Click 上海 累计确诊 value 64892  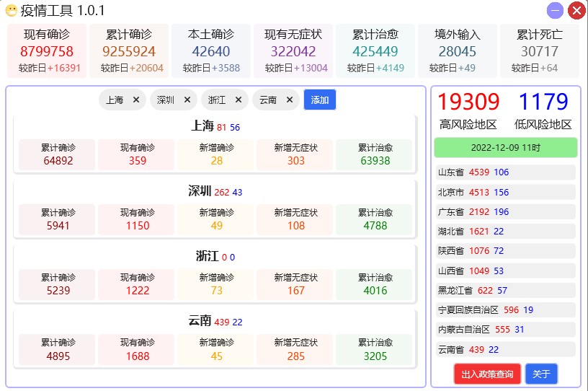[58, 161]
